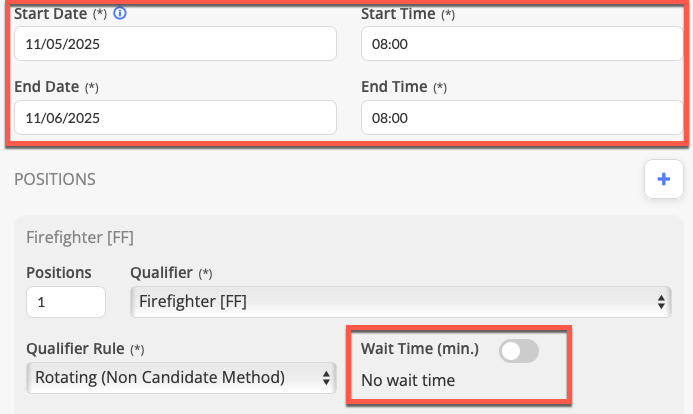Enable the Wait Time toggle
Image resolution: width=693 pixels, height=414 pixels.
pos(518,350)
